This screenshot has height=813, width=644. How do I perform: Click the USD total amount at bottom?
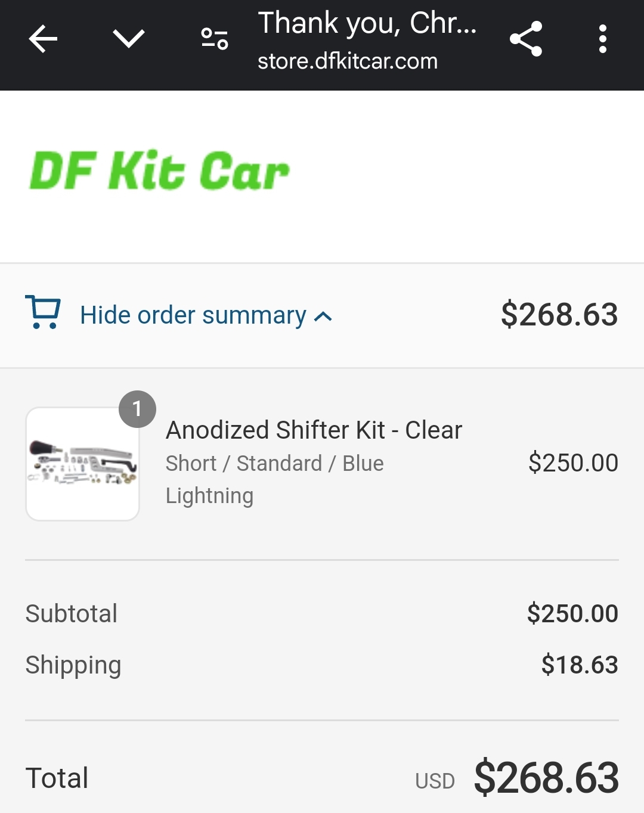546,778
